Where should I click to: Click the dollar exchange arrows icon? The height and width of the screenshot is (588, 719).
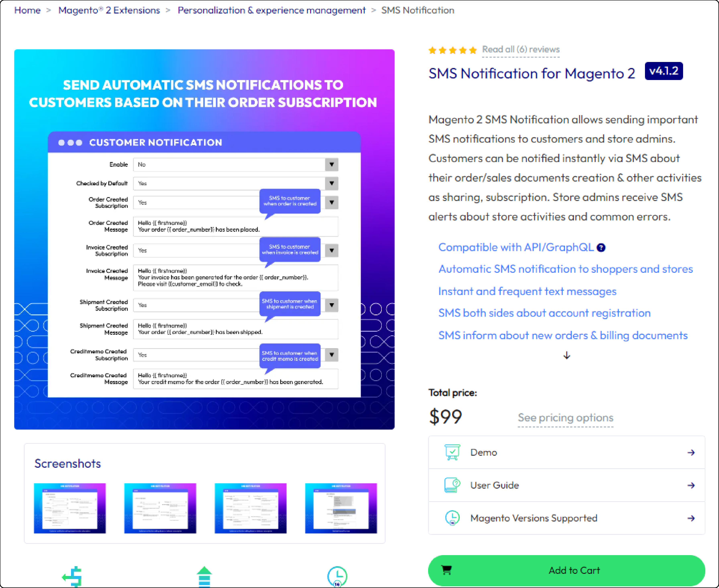[x=72, y=577]
